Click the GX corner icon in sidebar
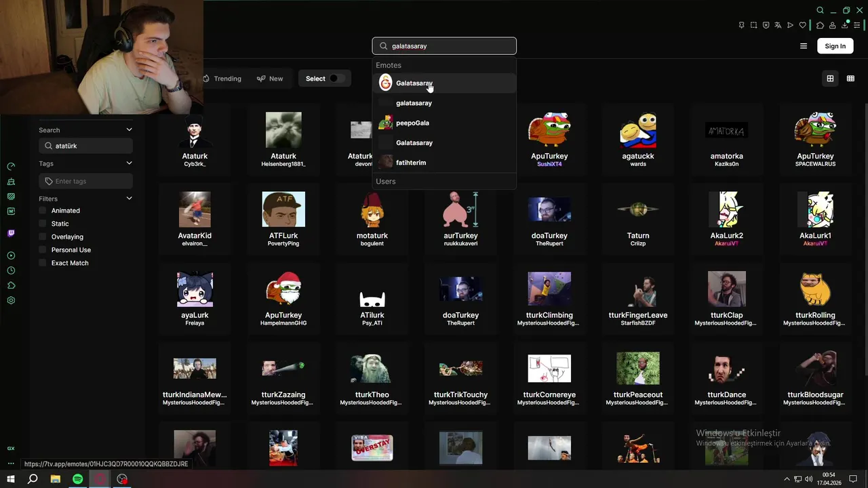This screenshot has width=868, height=488. click(11, 449)
